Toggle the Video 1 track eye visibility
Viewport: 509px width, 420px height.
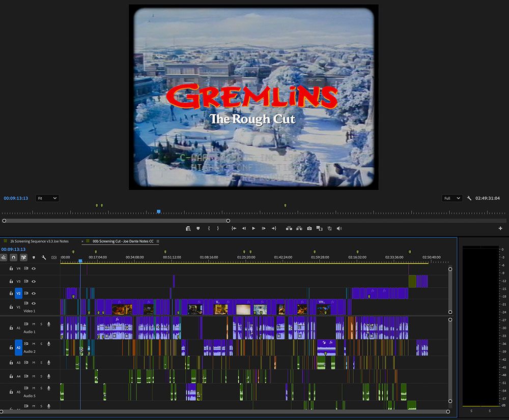(x=34, y=304)
